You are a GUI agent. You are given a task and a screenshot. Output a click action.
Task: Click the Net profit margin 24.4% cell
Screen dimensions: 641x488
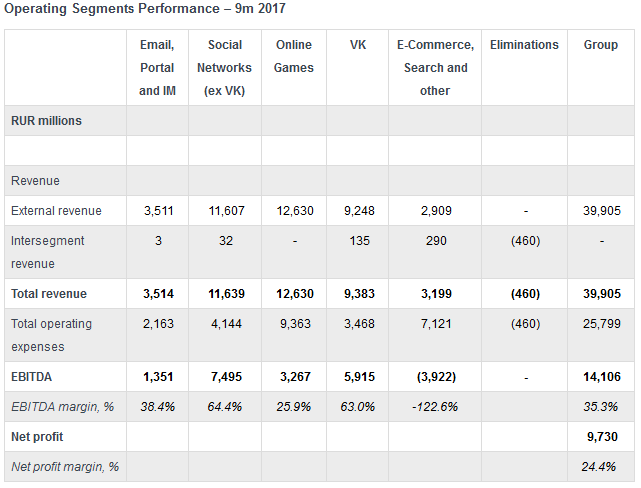click(599, 467)
